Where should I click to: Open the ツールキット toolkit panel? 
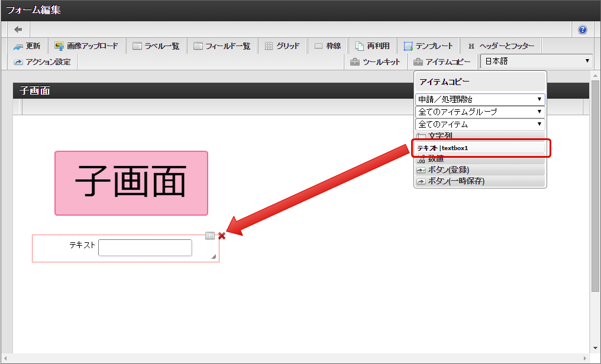click(x=375, y=62)
